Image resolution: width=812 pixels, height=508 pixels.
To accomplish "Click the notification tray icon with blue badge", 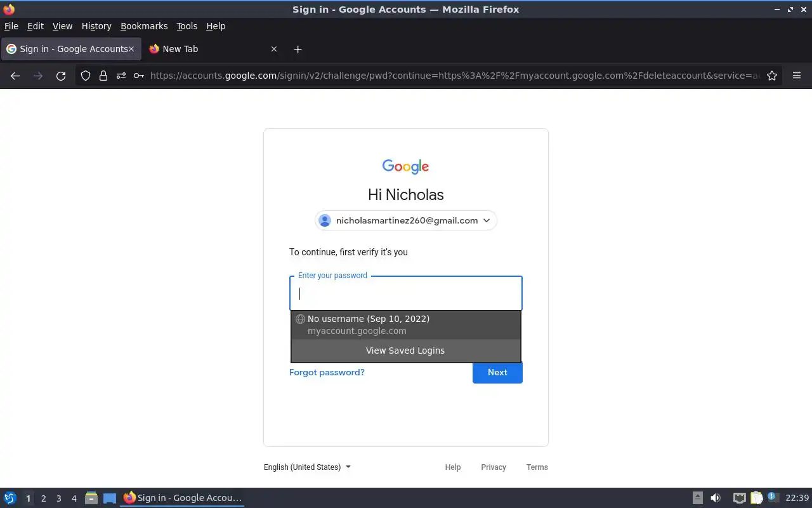I will [773, 497].
